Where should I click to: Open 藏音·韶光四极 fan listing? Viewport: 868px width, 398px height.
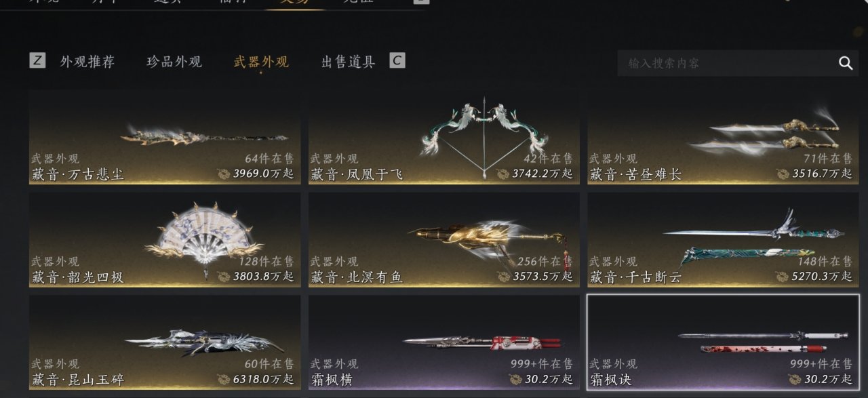point(165,239)
